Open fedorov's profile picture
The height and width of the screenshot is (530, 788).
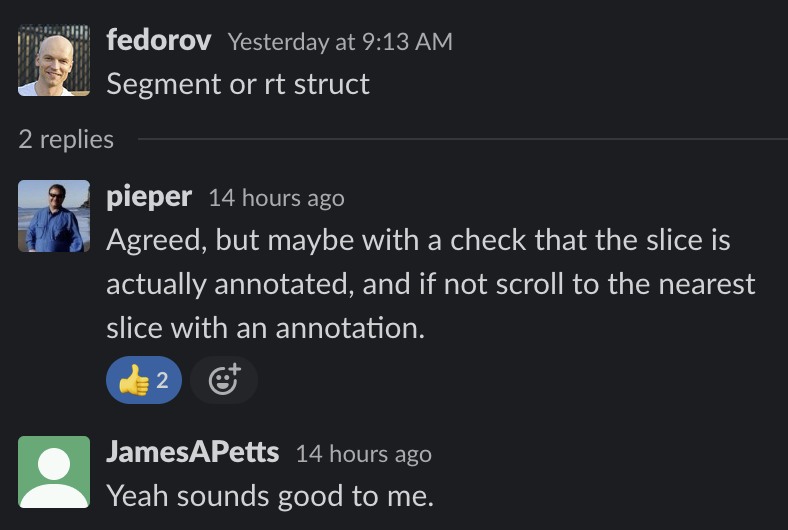pos(54,60)
